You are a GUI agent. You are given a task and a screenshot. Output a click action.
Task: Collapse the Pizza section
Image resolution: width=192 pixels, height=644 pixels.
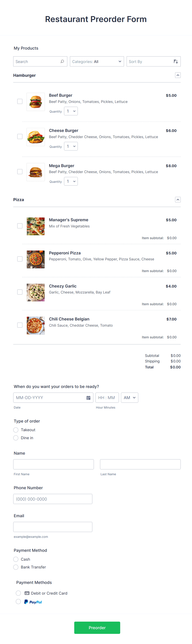coord(178,199)
